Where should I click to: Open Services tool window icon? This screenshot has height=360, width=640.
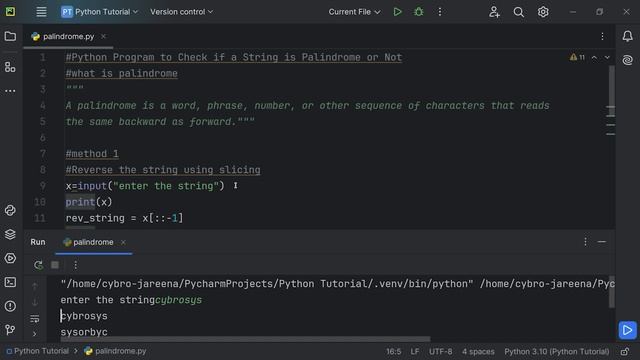click(10, 258)
